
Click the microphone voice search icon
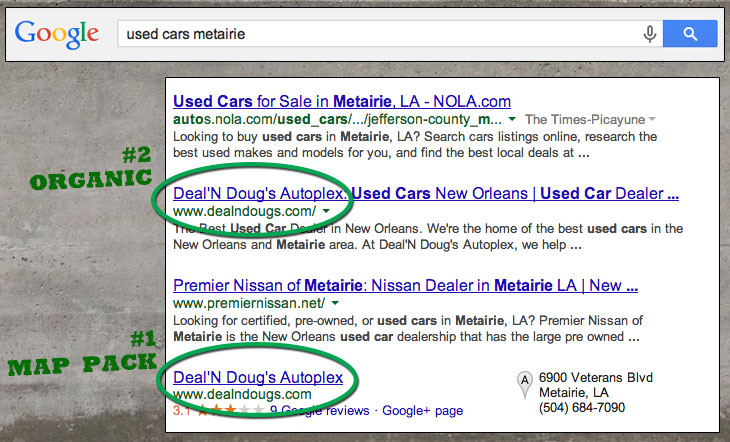click(x=650, y=35)
